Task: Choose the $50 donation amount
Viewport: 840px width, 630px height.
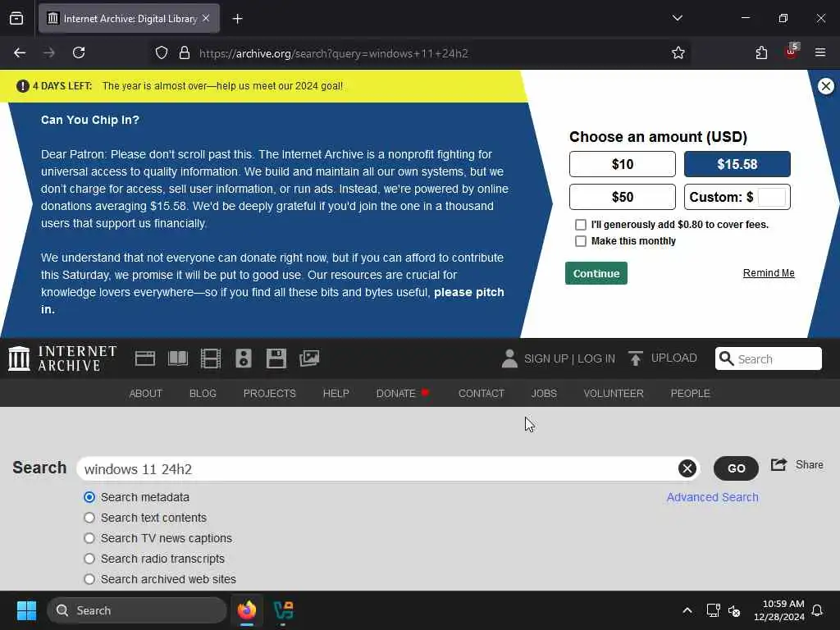Action: click(623, 197)
